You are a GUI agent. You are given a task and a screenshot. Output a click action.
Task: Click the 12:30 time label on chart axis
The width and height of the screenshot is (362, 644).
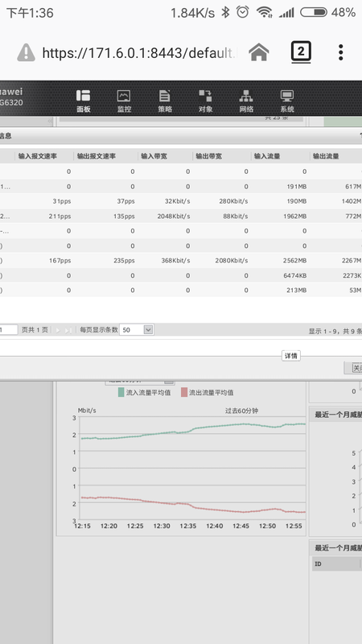162,526
